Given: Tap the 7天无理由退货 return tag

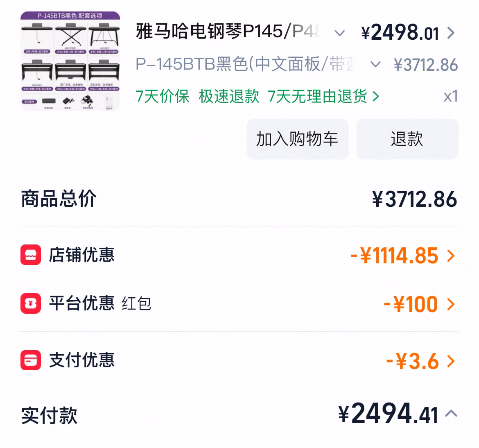Looking at the screenshot, I should (x=318, y=97).
